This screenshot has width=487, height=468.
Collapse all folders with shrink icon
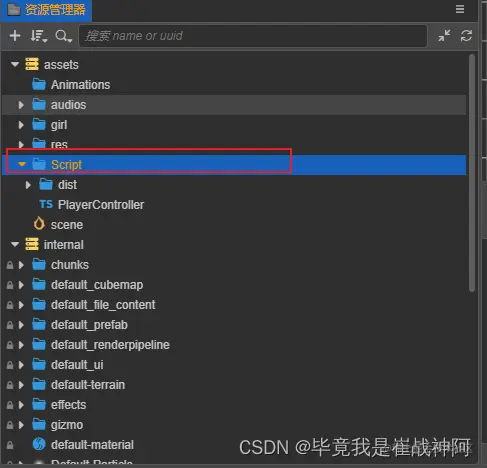click(444, 35)
